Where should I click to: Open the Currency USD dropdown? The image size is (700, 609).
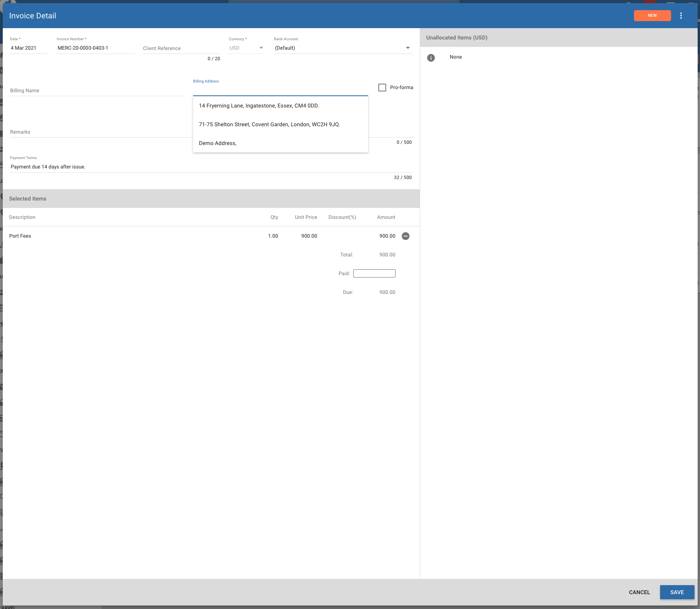pos(247,48)
